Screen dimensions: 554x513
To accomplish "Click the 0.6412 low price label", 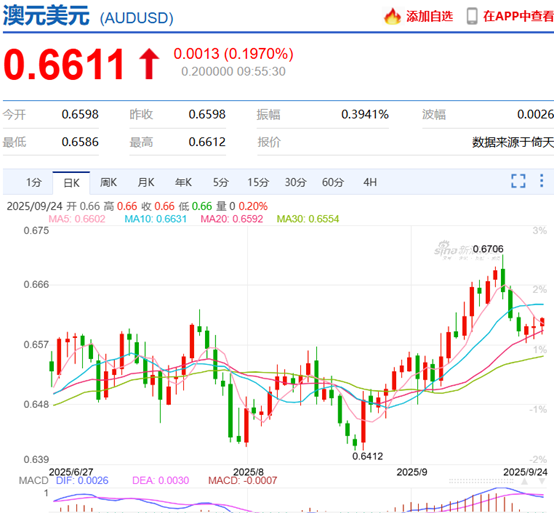I will click(367, 456).
